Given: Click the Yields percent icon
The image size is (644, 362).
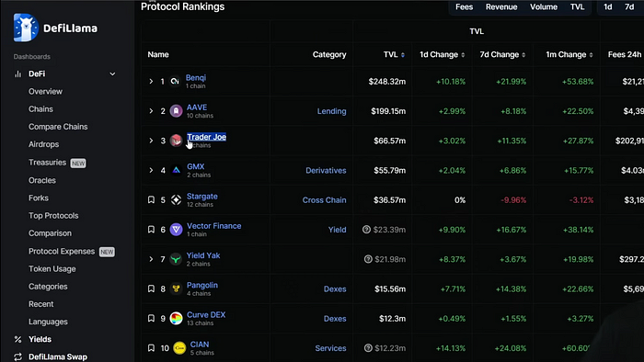Looking at the screenshot, I should 17,339.
